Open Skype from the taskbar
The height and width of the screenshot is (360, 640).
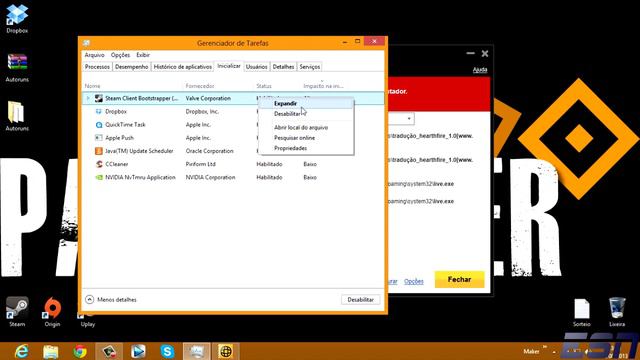point(167,351)
